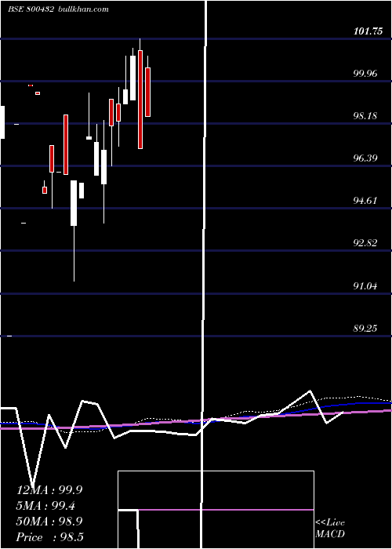Click the 12MA : 99.9 readout

[49, 490]
